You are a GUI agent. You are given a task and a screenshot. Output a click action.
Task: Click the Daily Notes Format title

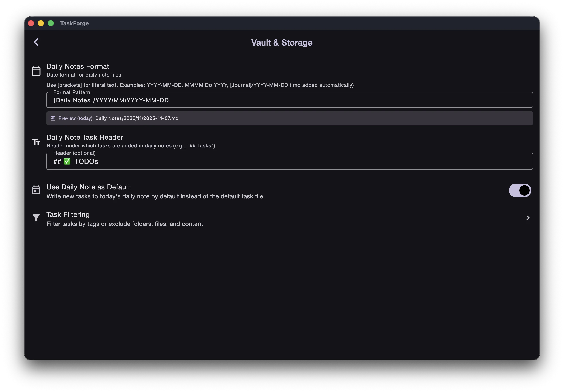click(78, 66)
